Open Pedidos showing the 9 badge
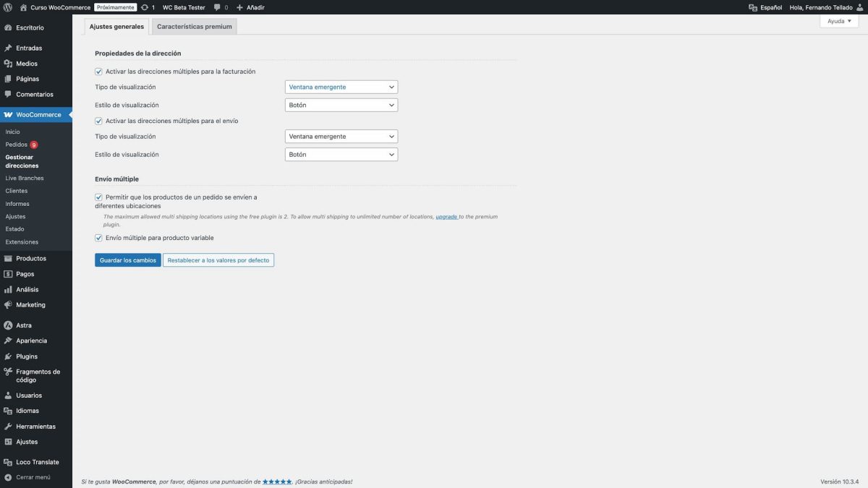Viewport: 868px width, 488px height. coord(20,144)
